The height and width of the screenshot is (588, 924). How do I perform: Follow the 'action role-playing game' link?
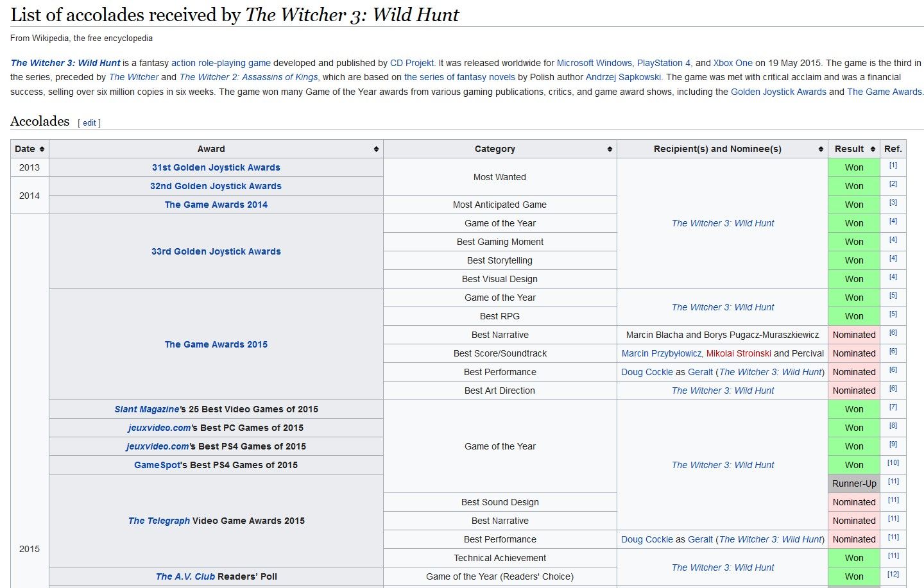[x=221, y=63]
